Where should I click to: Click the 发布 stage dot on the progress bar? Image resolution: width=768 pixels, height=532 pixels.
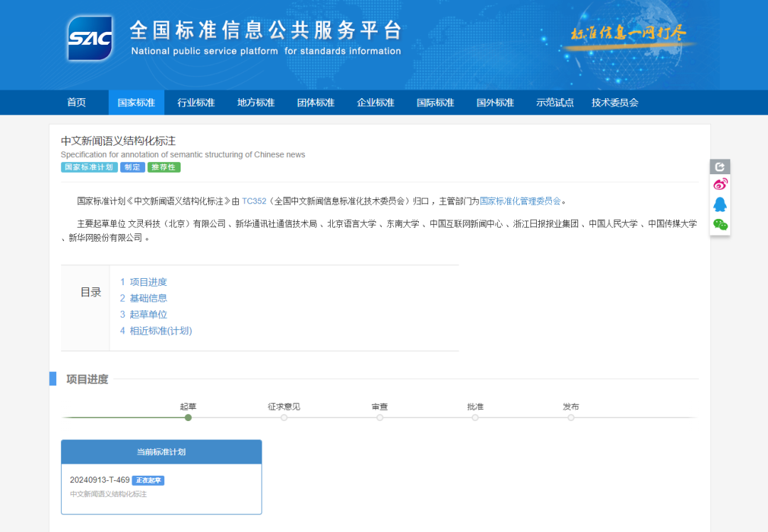pos(570,417)
